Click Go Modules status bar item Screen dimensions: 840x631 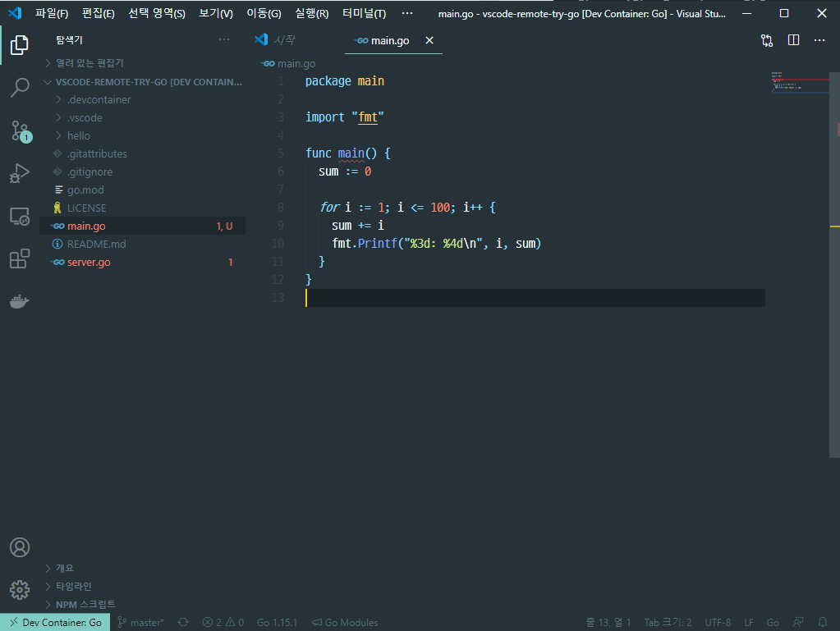click(x=345, y=622)
